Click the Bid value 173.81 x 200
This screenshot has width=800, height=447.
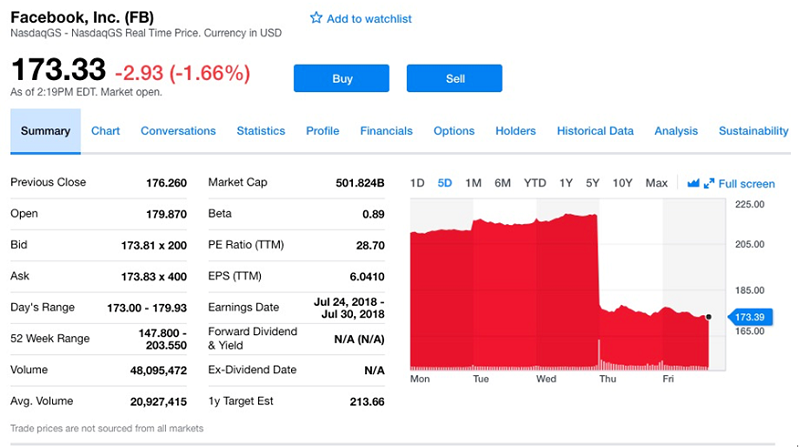(x=154, y=245)
